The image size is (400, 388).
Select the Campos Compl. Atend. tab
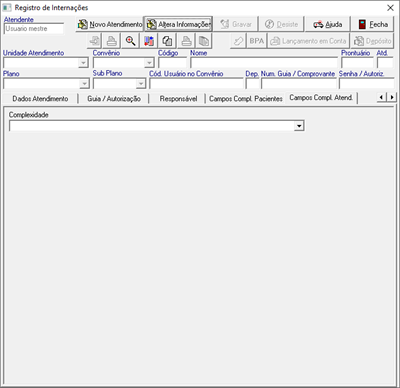click(x=321, y=98)
